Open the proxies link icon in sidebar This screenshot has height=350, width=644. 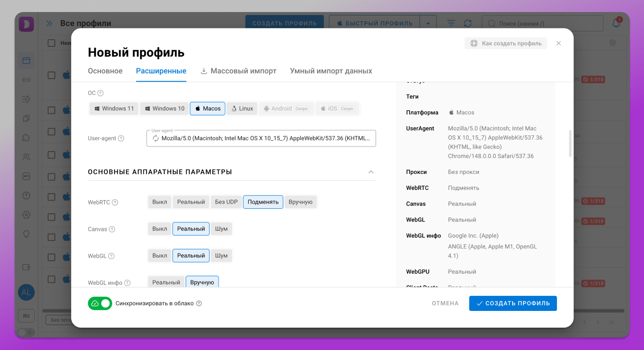pyautogui.click(x=26, y=80)
